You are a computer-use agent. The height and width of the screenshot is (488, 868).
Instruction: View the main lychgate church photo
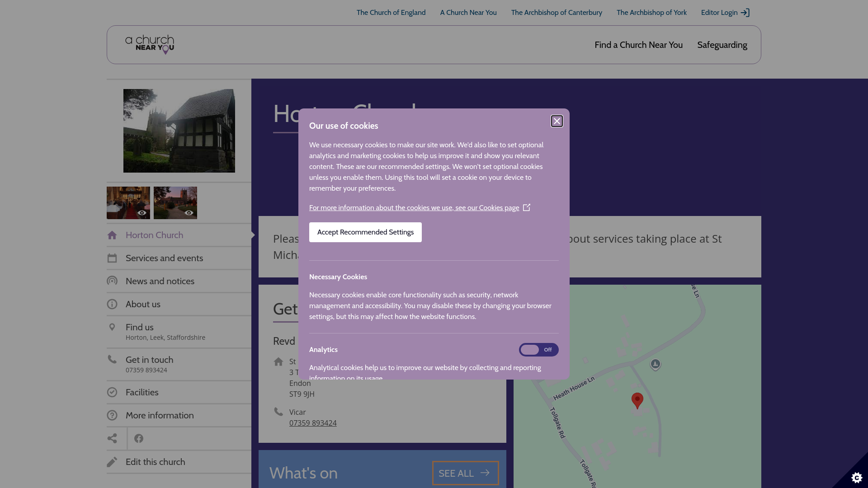(179, 131)
